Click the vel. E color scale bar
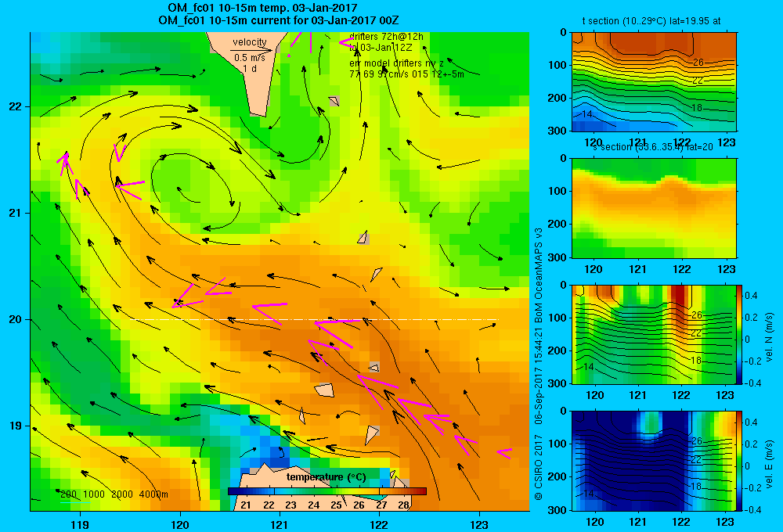783x532 pixels. pyautogui.click(x=740, y=461)
